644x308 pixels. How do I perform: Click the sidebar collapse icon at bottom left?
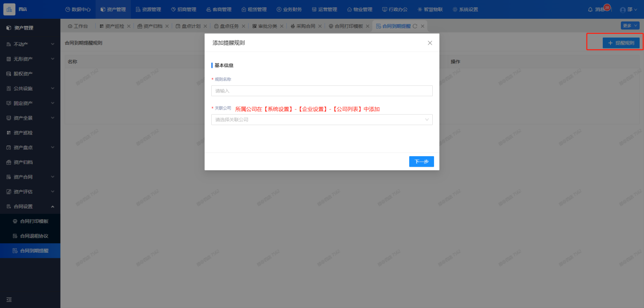pyautogui.click(x=9, y=299)
